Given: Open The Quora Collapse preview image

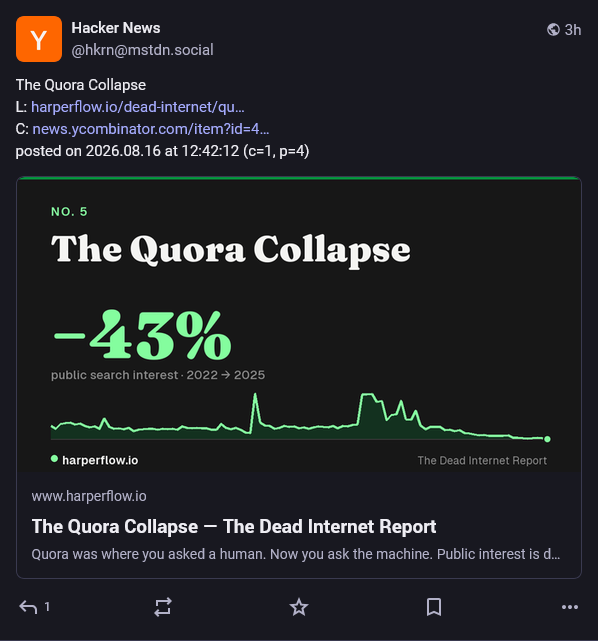Looking at the screenshot, I should click(x=299, y=325).
